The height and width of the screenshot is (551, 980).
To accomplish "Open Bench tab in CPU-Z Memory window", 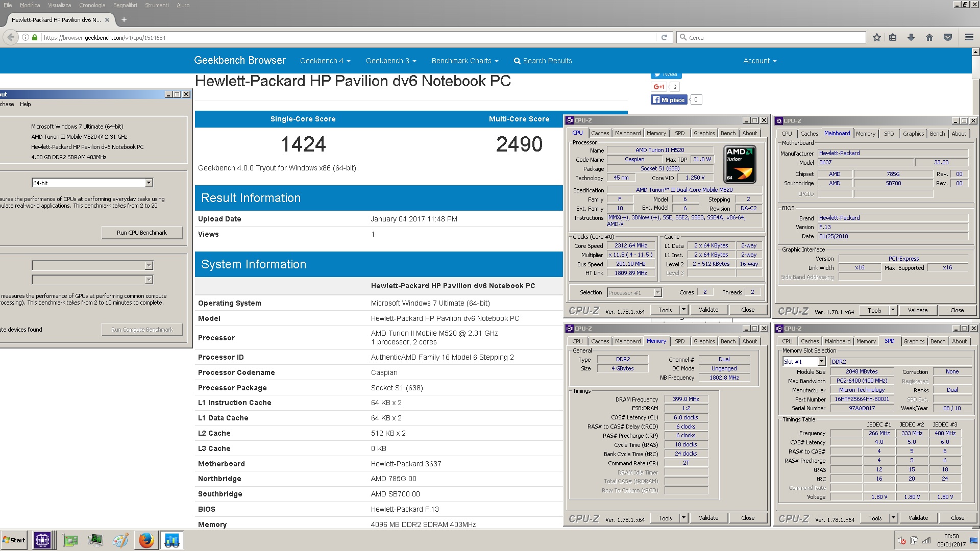I will (728, 341).
